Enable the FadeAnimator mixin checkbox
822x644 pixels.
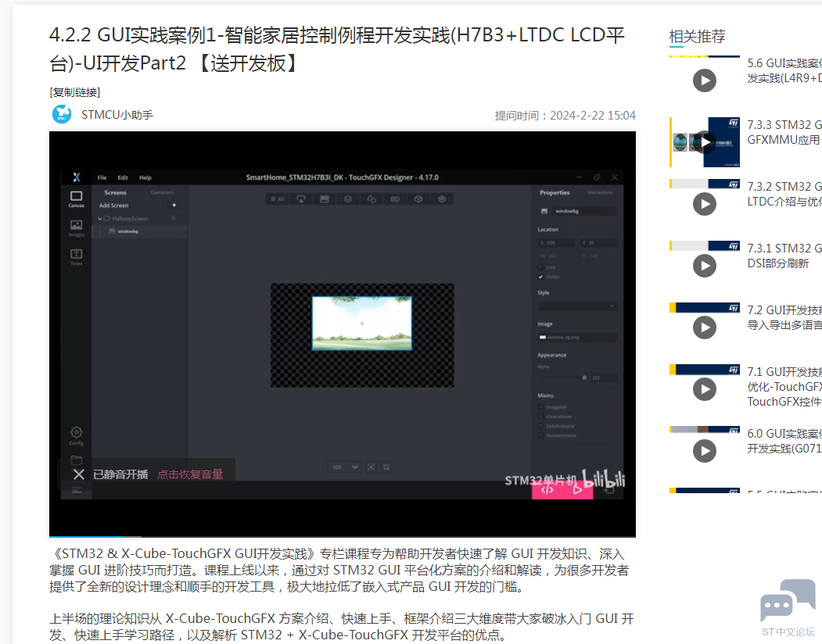click(x=540, y=426)
